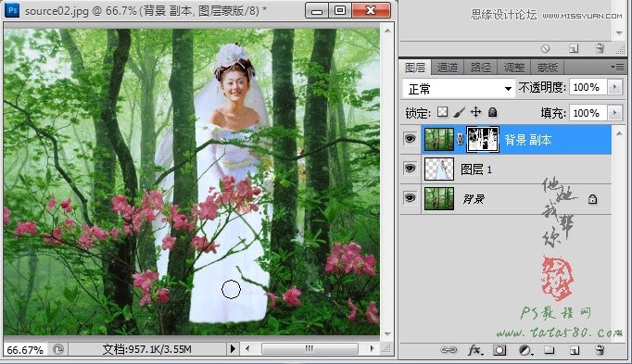The width and height of the screenshot is (632, 364).
Task: Open the Layers panel options menu
Action: tap(617, 67)
